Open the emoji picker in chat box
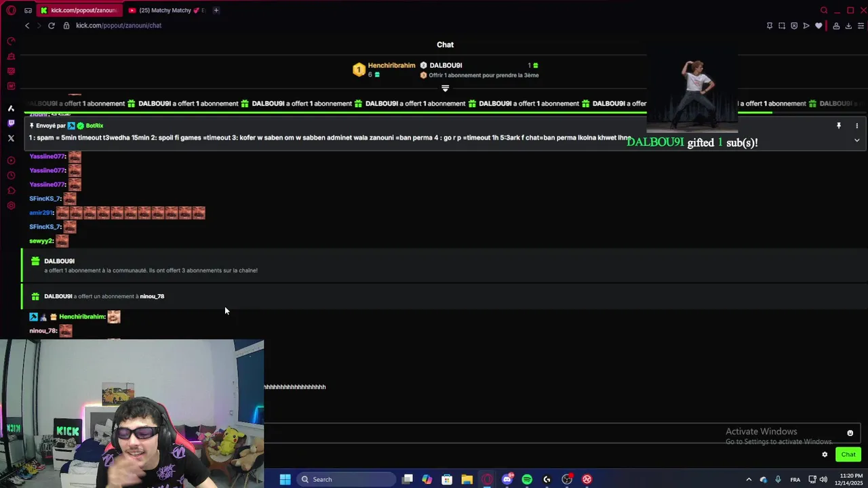Image resolution: width=868 pixels, height=488 pixels. click(850, 433)
